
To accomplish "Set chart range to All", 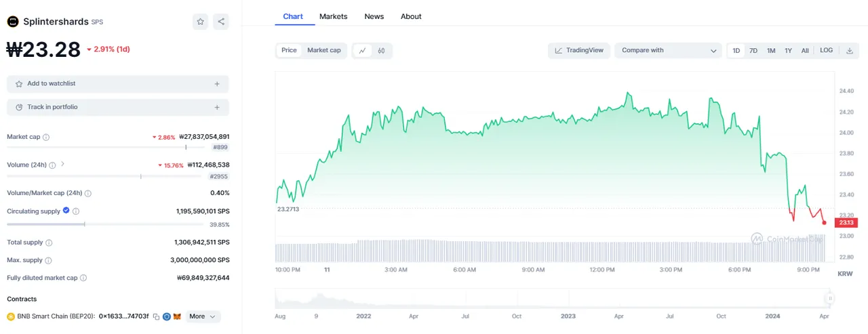I will [x=805, y=50].
